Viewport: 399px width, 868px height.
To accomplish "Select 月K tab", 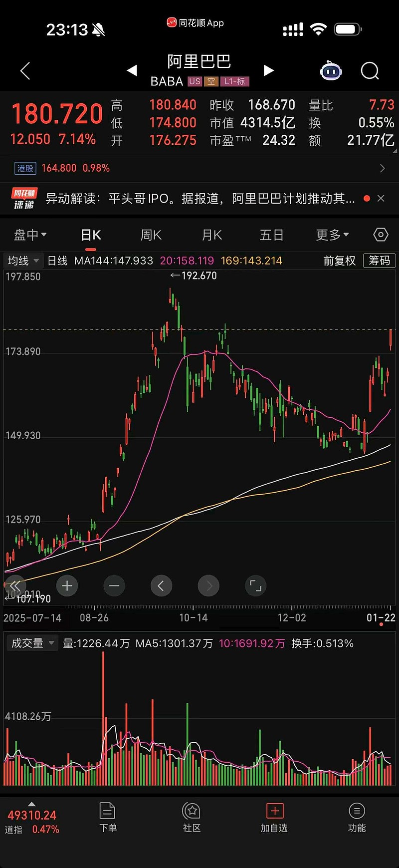I will [212, 235].
